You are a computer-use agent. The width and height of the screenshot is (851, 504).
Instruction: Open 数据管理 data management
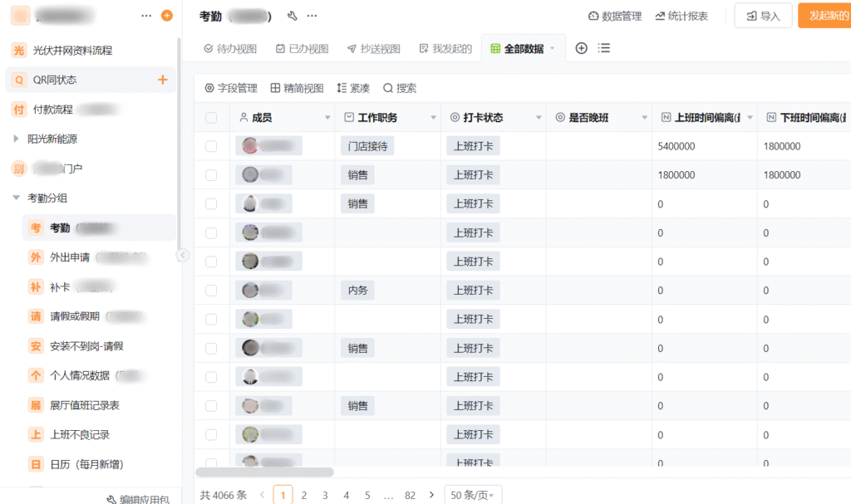[x=614, y=16]
